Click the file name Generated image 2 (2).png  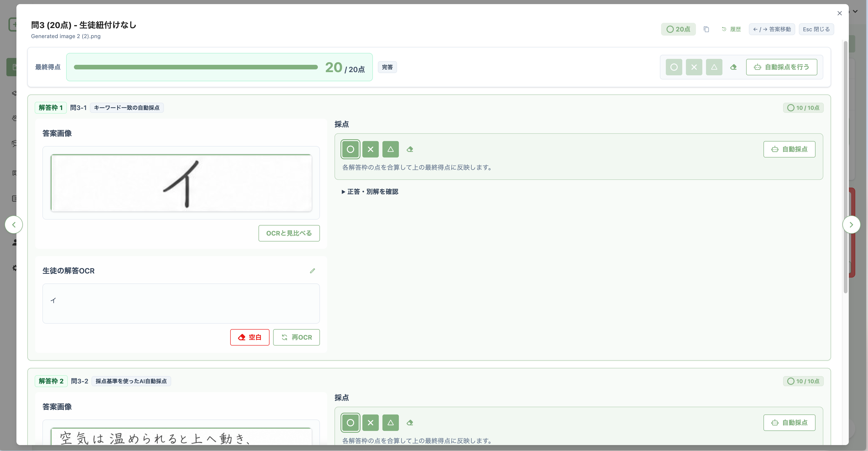pyautogui.click(x=66, y=36)
